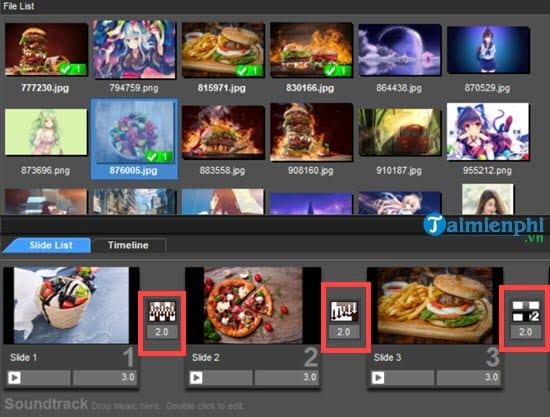This screenshot has height=417, width=550.
Task: Open transition icon after Slide 3
Action: click(525, 311)
